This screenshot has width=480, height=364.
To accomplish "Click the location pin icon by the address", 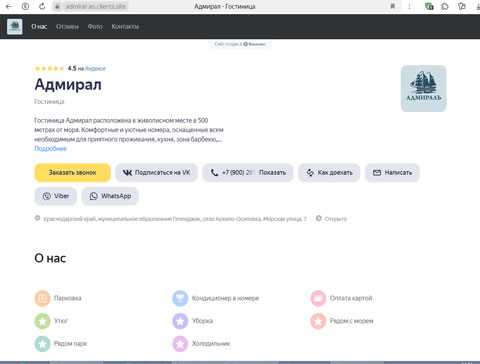I will coord(37,218).
